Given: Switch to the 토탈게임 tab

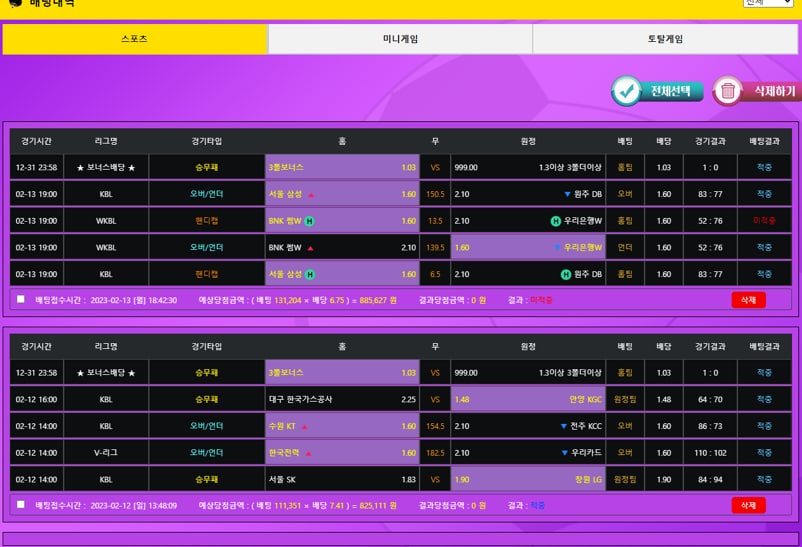Looking at the screenshot, I should click(x=665, y=39).
